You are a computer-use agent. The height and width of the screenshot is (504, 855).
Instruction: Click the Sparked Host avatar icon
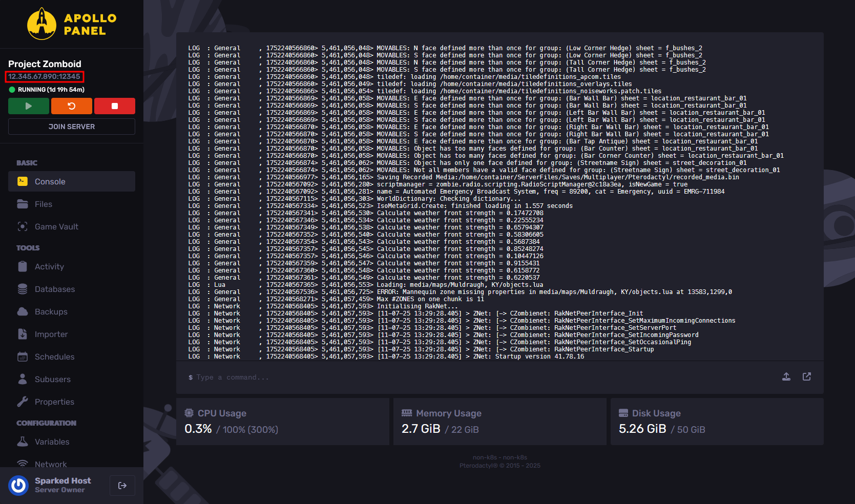point(18,485)
